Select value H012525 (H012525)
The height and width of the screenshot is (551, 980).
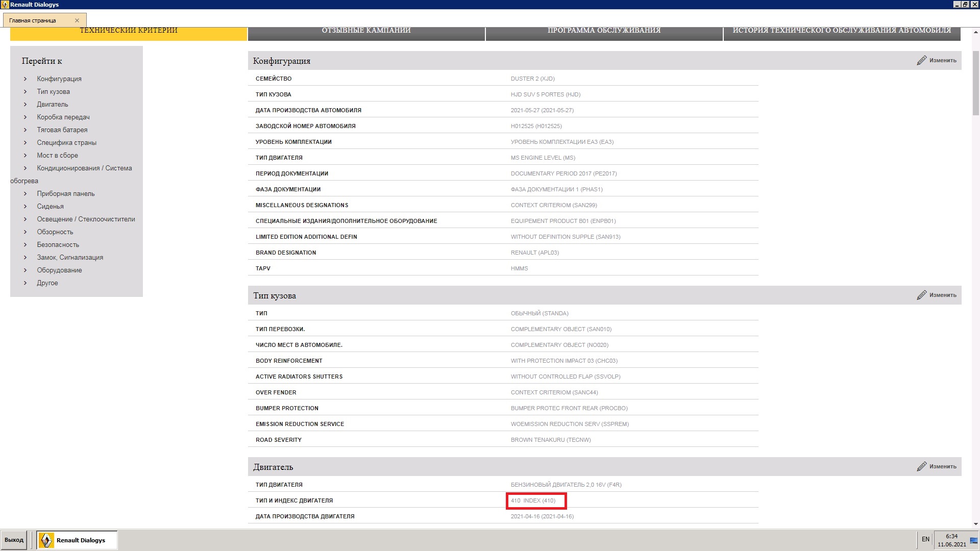point(536,126)
